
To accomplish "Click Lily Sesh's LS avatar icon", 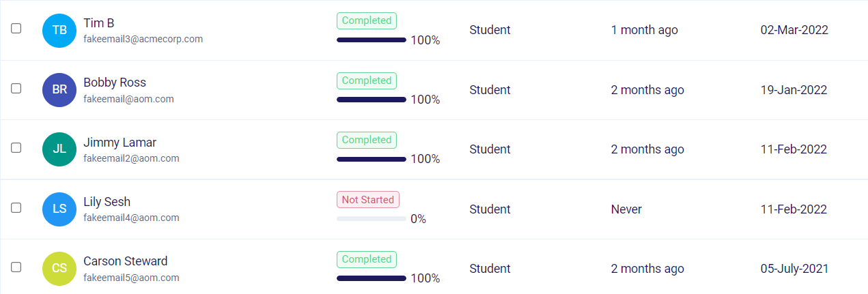I will tap(59, 209).
